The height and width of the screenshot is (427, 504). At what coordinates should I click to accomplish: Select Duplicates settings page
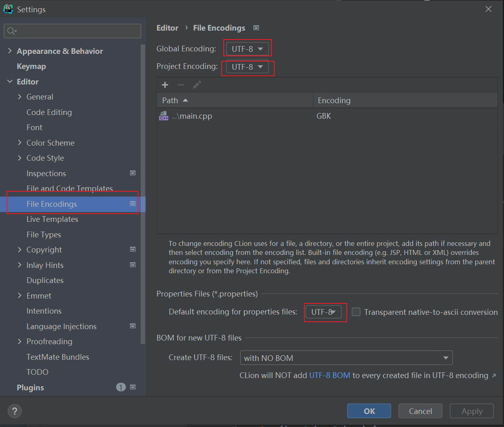[45, 280]
